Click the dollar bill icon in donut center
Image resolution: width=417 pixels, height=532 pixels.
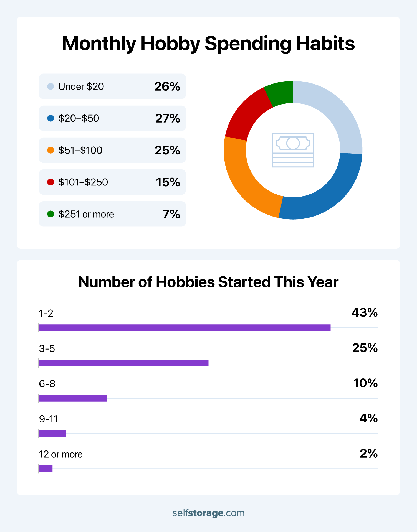coord(293,150)
